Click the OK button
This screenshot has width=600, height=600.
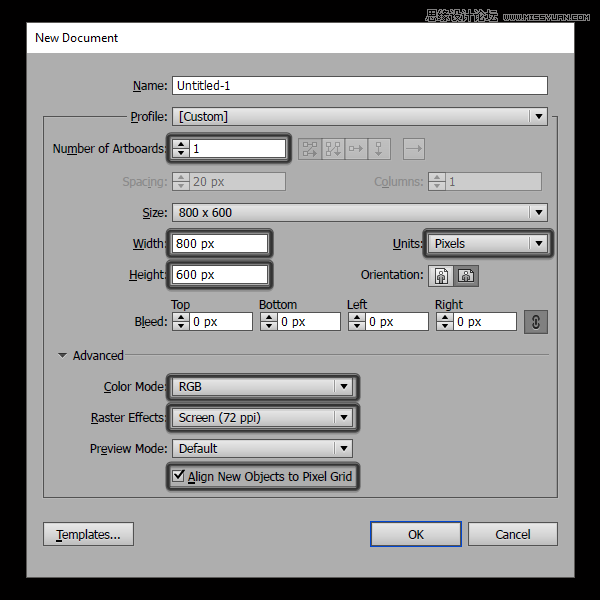(x=416, y=534)
